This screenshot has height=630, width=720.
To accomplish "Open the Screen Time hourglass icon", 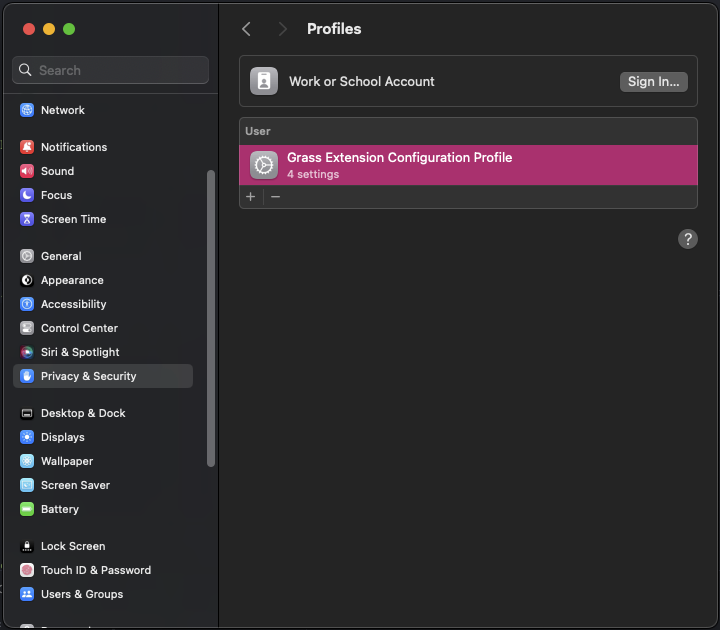I will pos(27,219).
